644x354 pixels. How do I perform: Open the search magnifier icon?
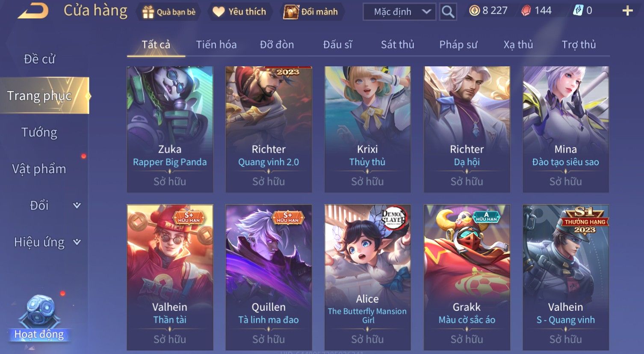[448, 12]
